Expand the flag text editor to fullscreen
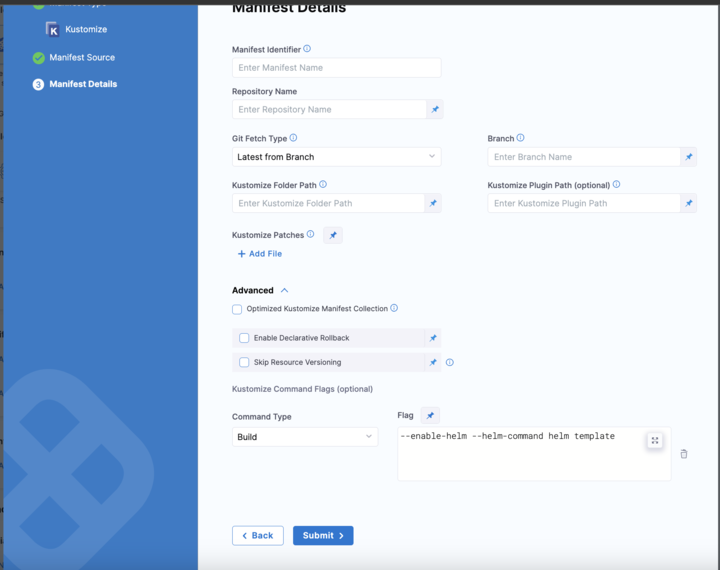This screenshot has width=720, height=570. [655, 441]
